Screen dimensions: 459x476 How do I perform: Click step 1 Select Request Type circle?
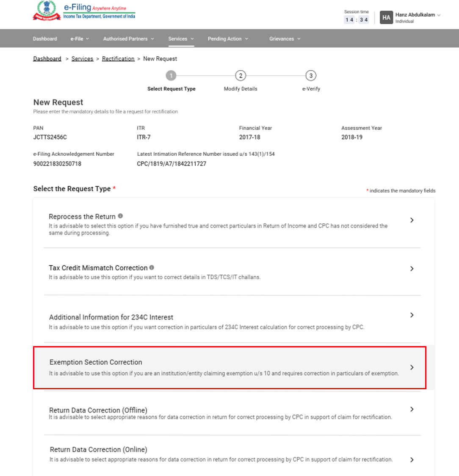(x=171, y=76)
